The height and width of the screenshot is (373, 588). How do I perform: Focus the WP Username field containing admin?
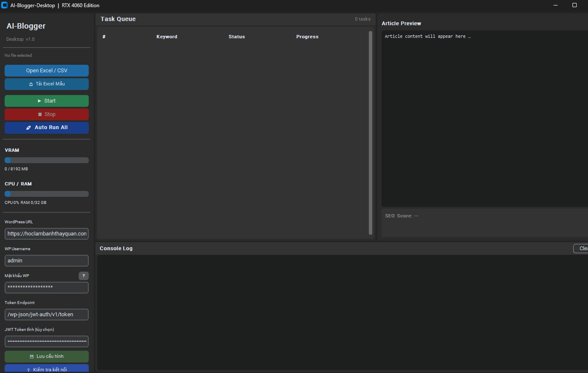[47, 261]
